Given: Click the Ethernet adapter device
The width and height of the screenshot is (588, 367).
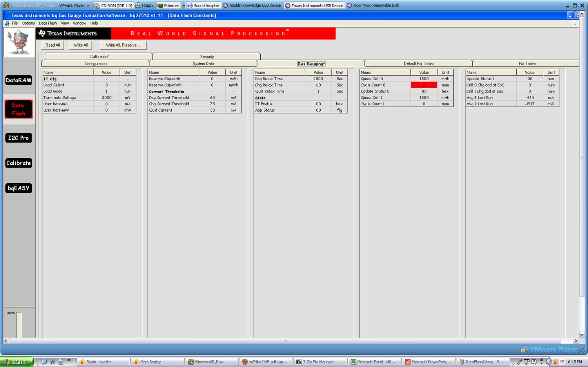Looking at the screenshot, I should click(169, 5).
